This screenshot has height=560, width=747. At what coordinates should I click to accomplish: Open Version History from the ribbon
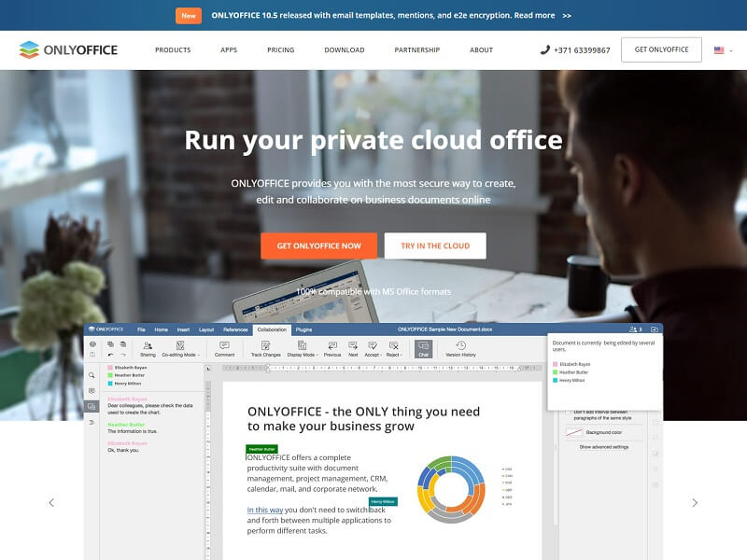click(460, 349)
